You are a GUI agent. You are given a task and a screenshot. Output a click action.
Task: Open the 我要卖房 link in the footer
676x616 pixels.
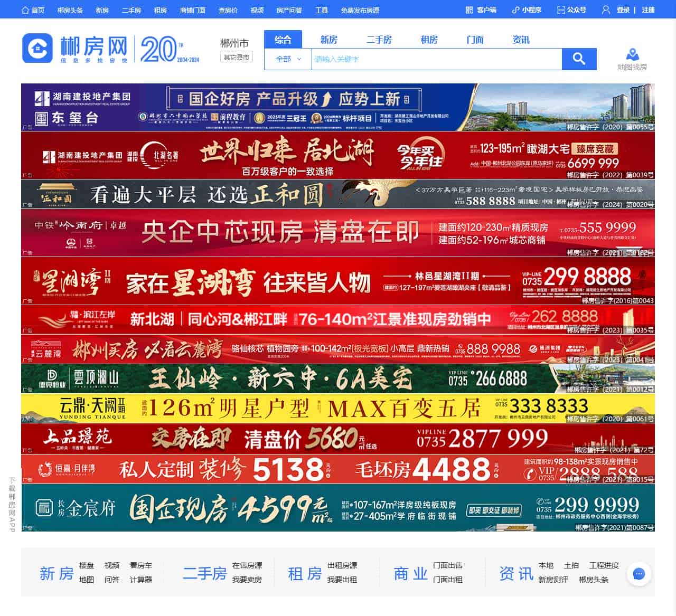(x=246, y=580)
